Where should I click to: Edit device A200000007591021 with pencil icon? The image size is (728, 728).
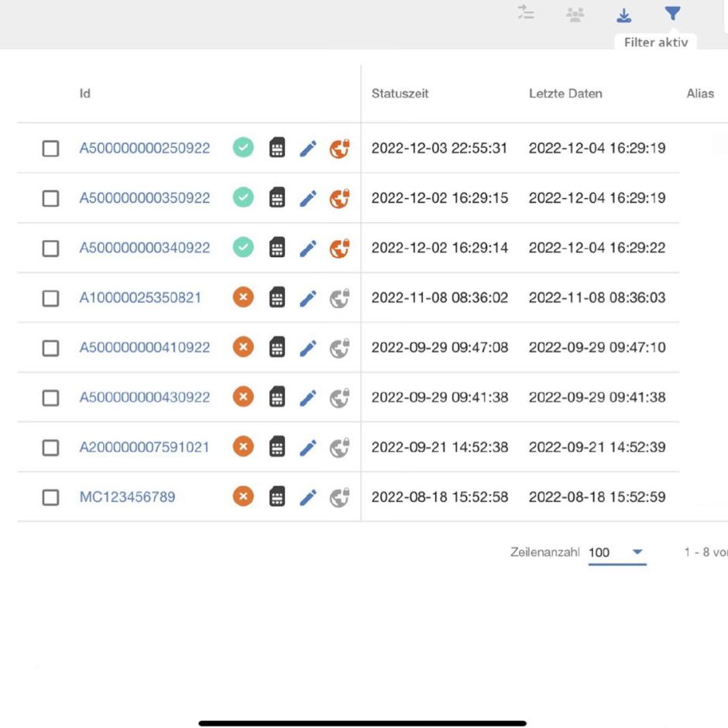pyautogui.click(x=307, y=448)
